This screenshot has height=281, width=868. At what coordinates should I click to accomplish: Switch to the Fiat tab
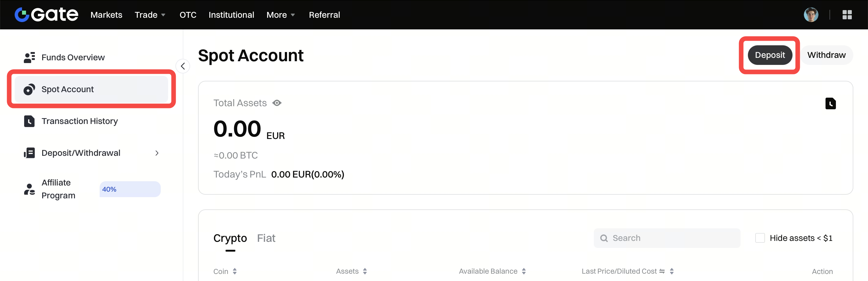(x=266, y=238)
